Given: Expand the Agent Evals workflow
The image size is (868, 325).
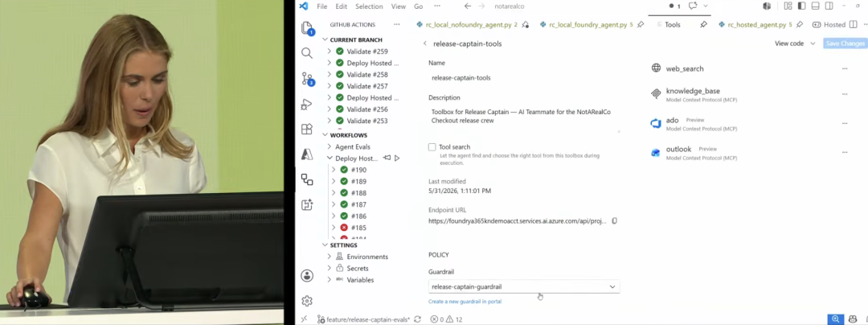Looking at the screenshot, I should click(330, 146).
